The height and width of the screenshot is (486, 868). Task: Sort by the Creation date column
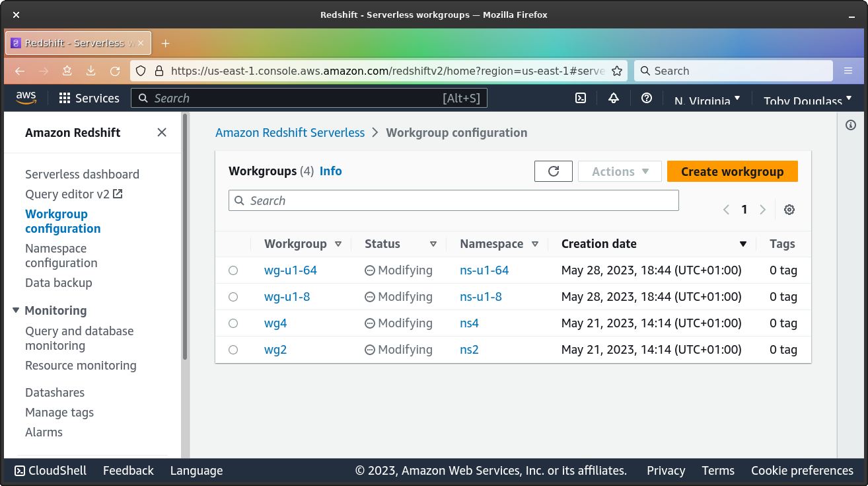pyautogui.click(x=654, y=244)
